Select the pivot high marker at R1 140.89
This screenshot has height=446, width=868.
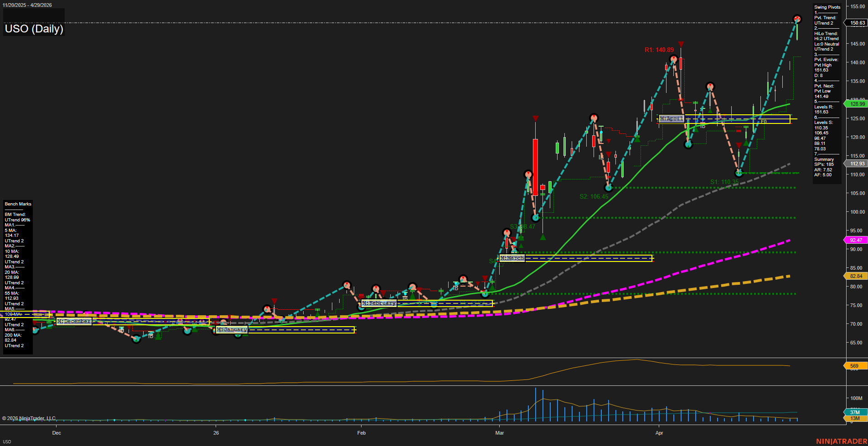673,59
